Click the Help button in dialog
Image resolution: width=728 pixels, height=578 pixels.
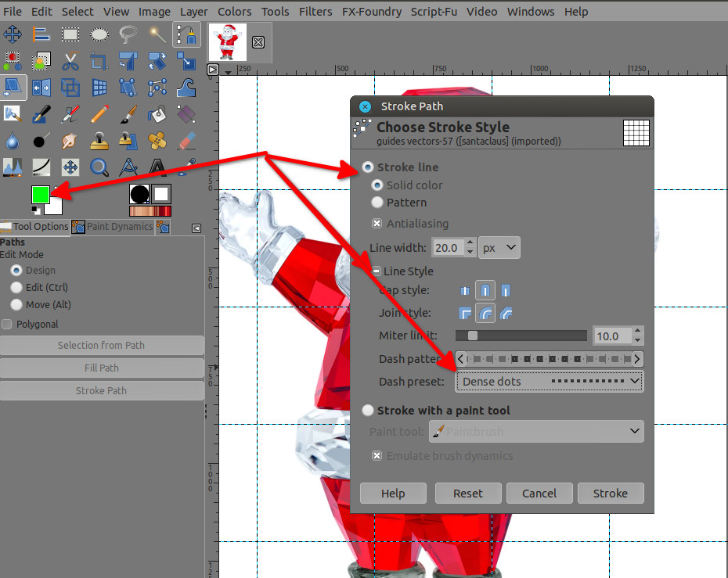pyautogui.click(x=393, y=493)
